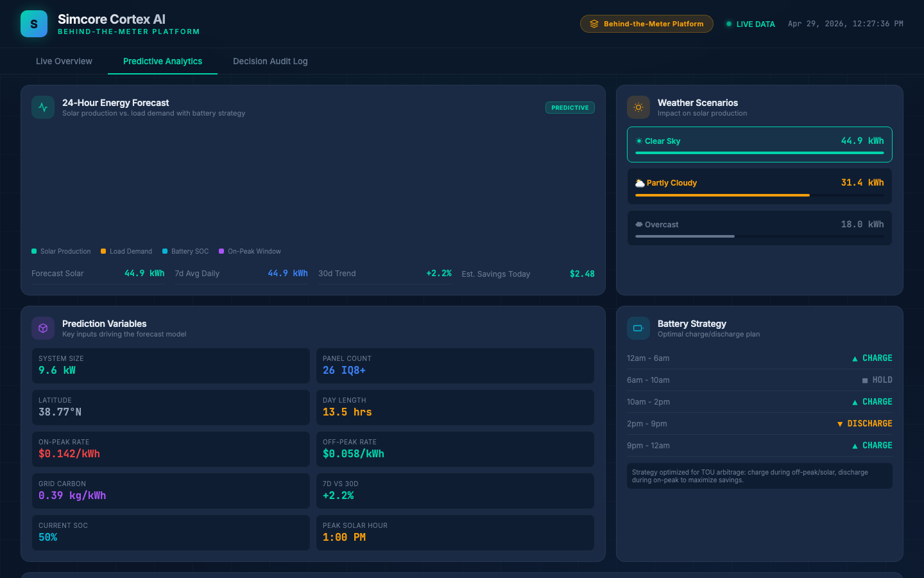The image size is (924, 578).
Task: Click the orange discharge arrow for 2pm - 9pm
Action: 840,424
